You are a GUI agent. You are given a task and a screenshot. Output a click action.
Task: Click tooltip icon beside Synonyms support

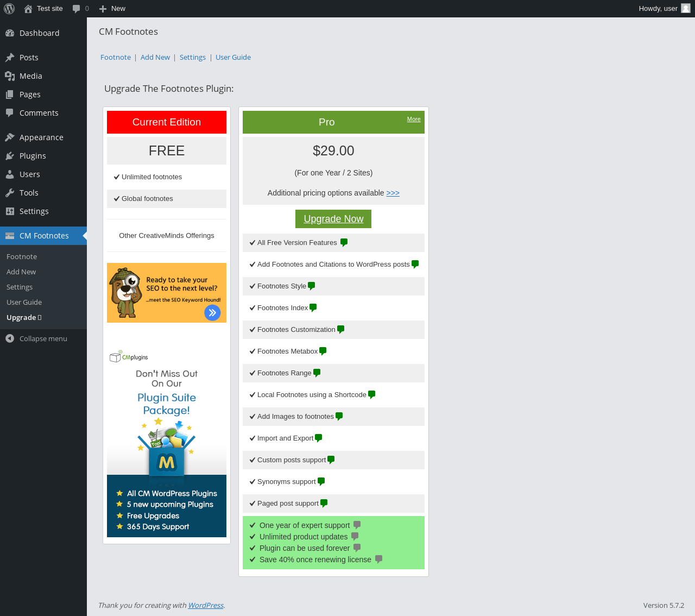tap(321, 482)
